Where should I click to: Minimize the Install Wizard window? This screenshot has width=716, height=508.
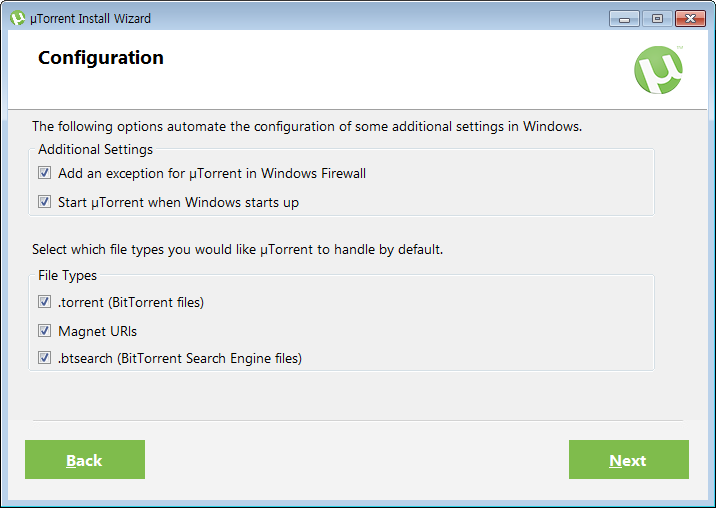(x=624, y=19)
